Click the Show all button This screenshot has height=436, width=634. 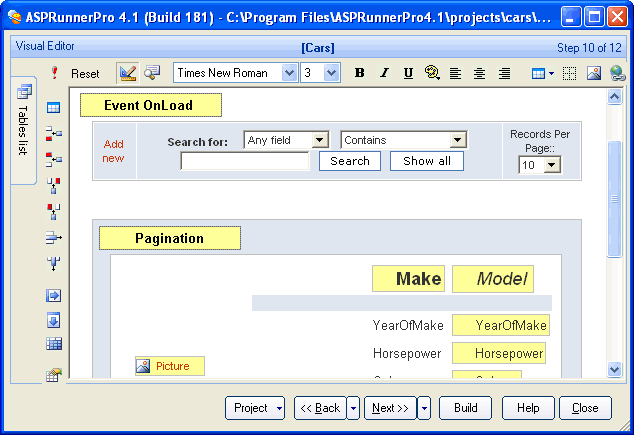[x=427, y=161]
